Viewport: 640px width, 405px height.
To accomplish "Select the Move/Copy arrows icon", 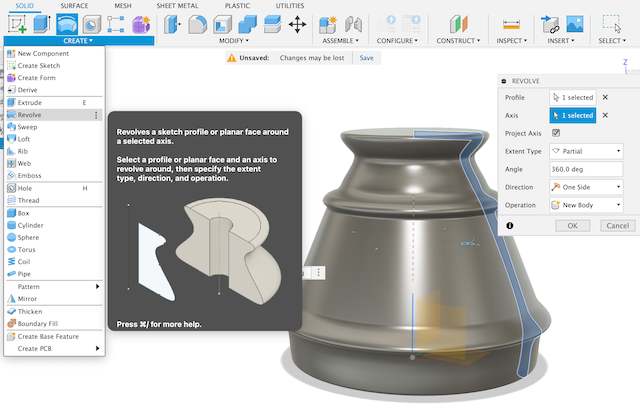I will [297, 24].
